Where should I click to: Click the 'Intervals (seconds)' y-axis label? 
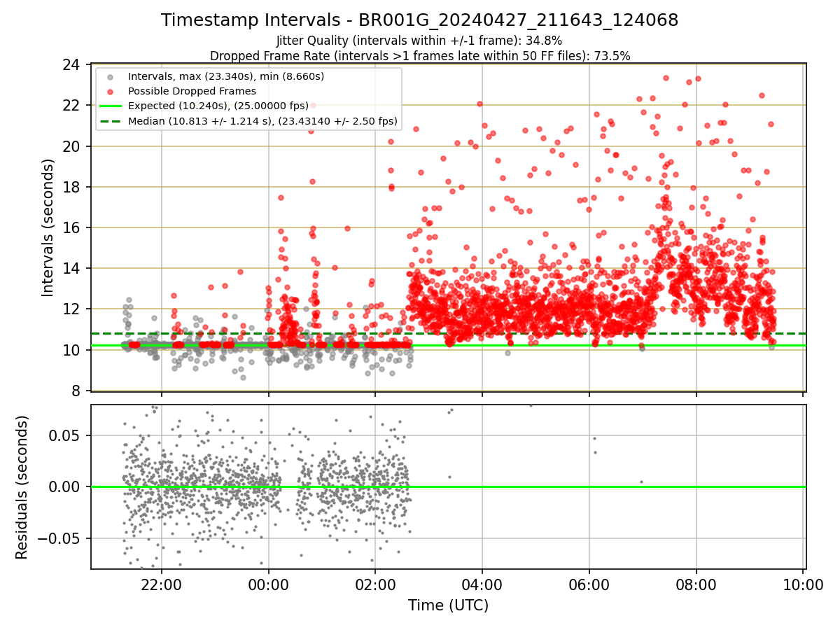tap(48, 227)
